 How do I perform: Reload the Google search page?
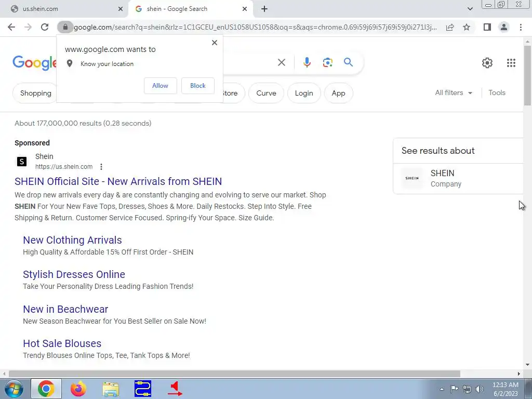[x=45, y=27]
